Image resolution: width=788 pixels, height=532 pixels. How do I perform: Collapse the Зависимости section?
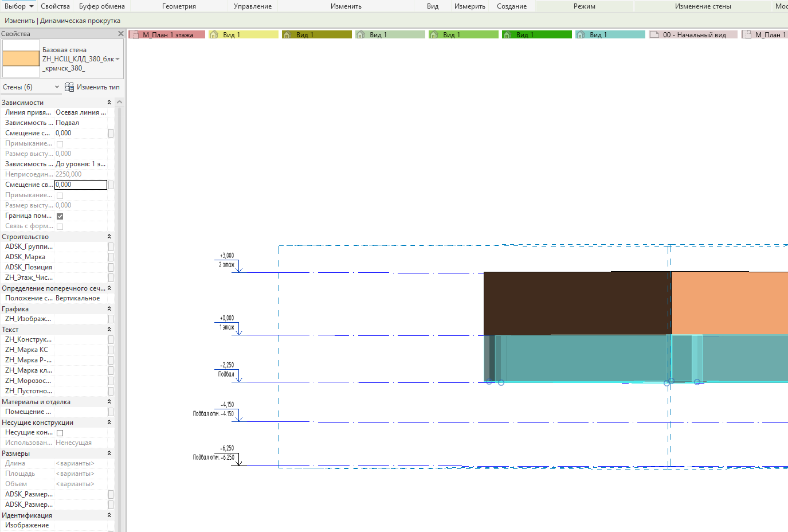[109, 103]
